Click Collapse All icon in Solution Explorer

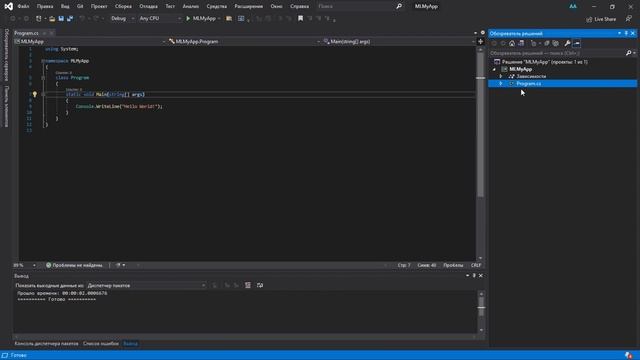547,43
